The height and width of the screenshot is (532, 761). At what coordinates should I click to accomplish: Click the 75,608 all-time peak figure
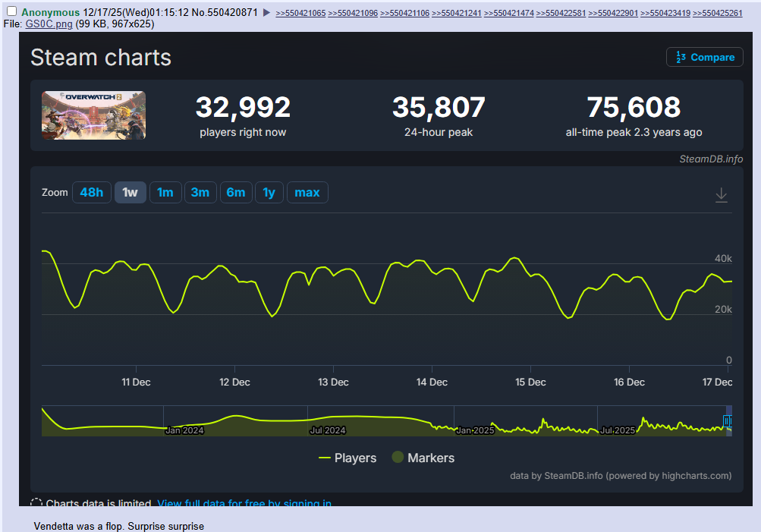(x=634, y=107)
